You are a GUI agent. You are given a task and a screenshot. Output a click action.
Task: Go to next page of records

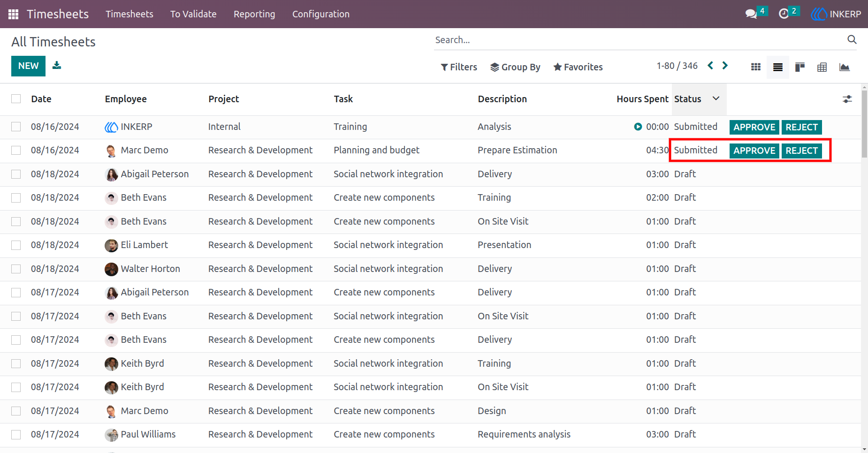tap(725, 66)
